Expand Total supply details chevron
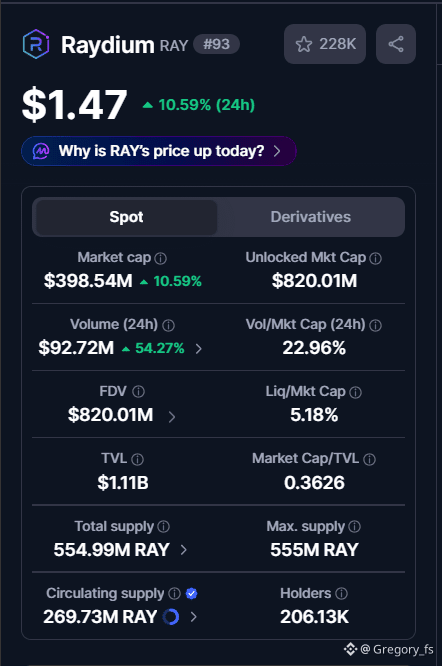Image resolution: width=442 pixels, height=666 pixels. coord(183,550)
